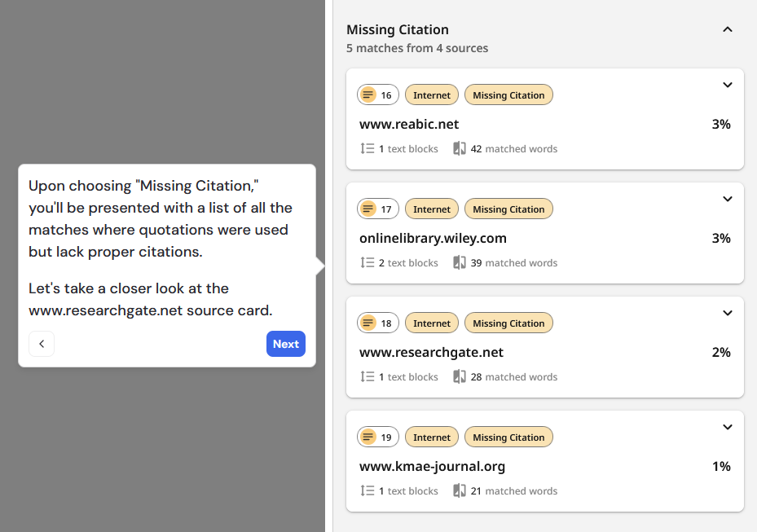The height and width of the screenshot is (532, 757).
Task: Click the match 17 badge icon
Action: pos(369,209)
